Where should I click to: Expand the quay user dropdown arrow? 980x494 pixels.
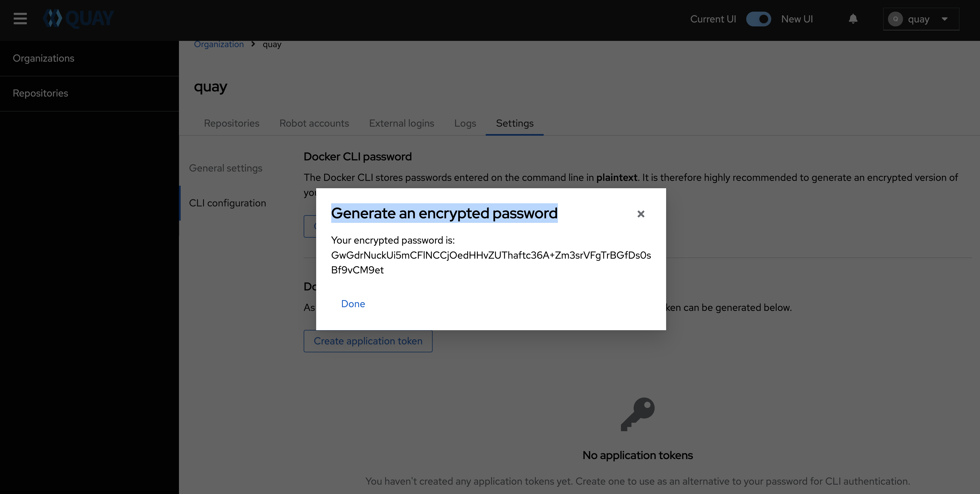pyautogui.click(x=944, y=19)
